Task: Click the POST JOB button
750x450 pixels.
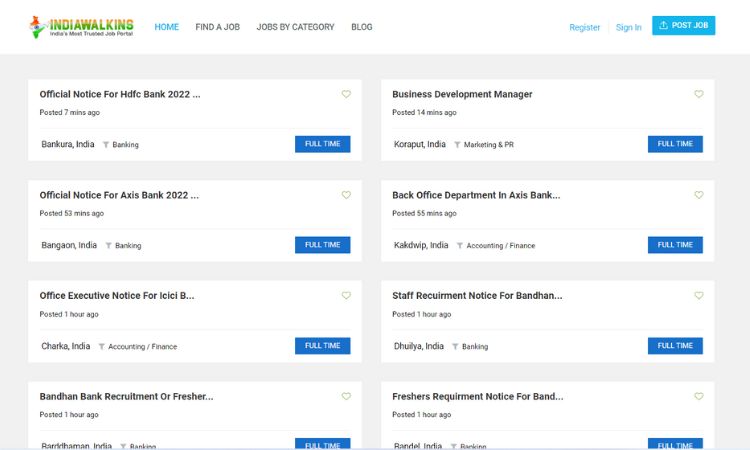Action: point(684,25)
